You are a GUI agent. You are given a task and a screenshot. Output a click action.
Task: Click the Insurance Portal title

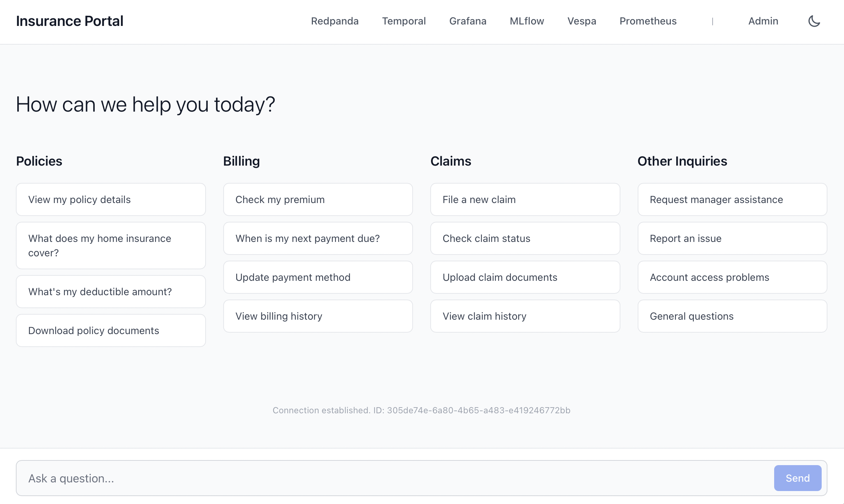(70, 21)
